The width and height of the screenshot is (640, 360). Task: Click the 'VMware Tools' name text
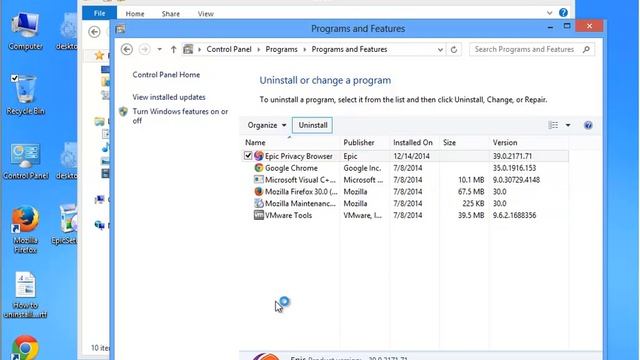click(x=288, y=215)
